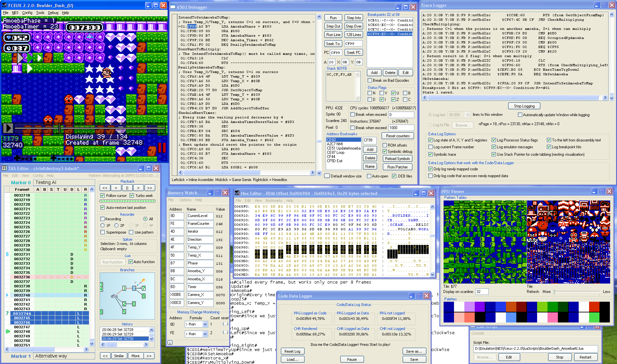Open the Tools menu in FCEUX
617x364 pixels.
(x=40, y=13)
